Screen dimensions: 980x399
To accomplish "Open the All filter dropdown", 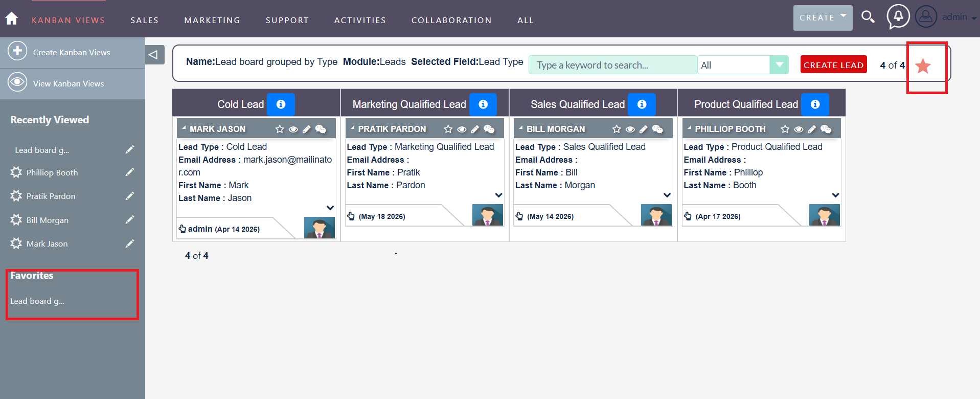I will (743, 65).
